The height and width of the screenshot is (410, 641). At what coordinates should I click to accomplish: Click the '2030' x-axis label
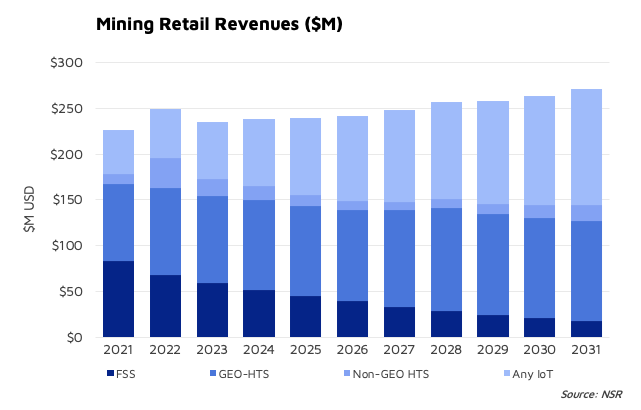pos(539,350)
